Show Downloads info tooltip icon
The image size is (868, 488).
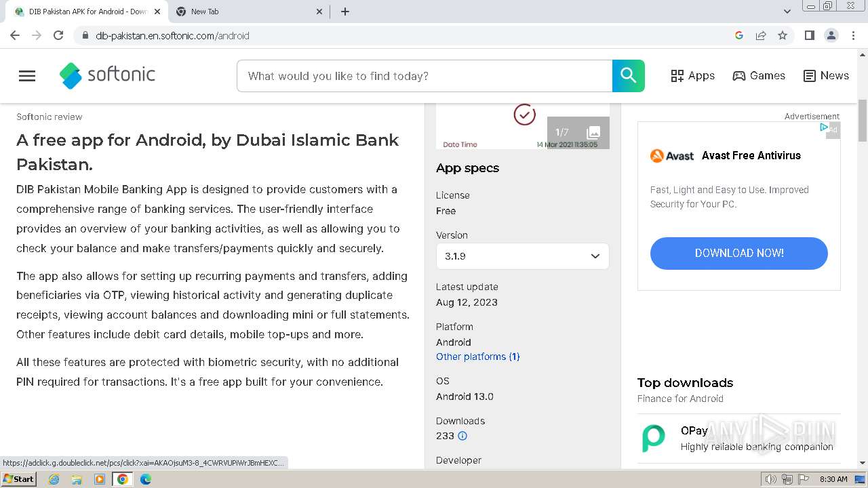pos(462,436)
